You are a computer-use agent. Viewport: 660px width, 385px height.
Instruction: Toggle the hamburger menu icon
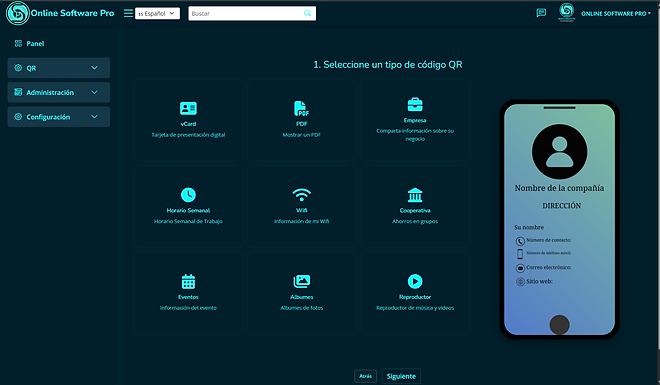[x=128, y=13]
